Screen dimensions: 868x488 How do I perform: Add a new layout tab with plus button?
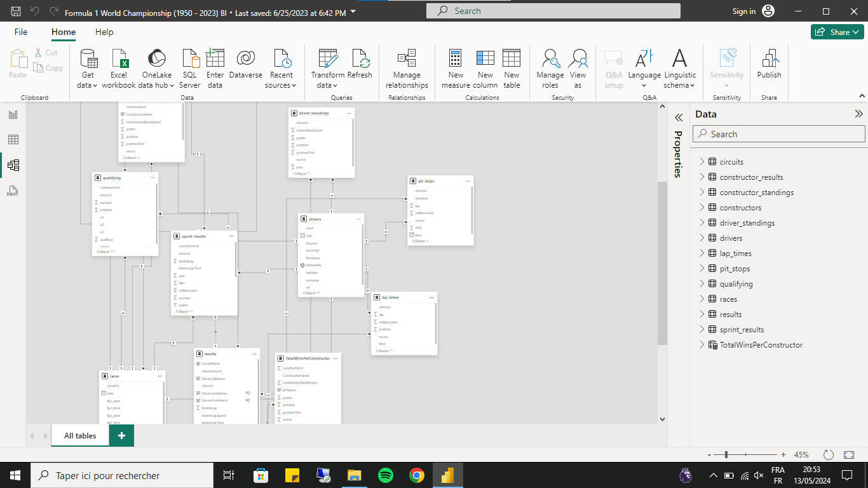click(x=121, y=436)
